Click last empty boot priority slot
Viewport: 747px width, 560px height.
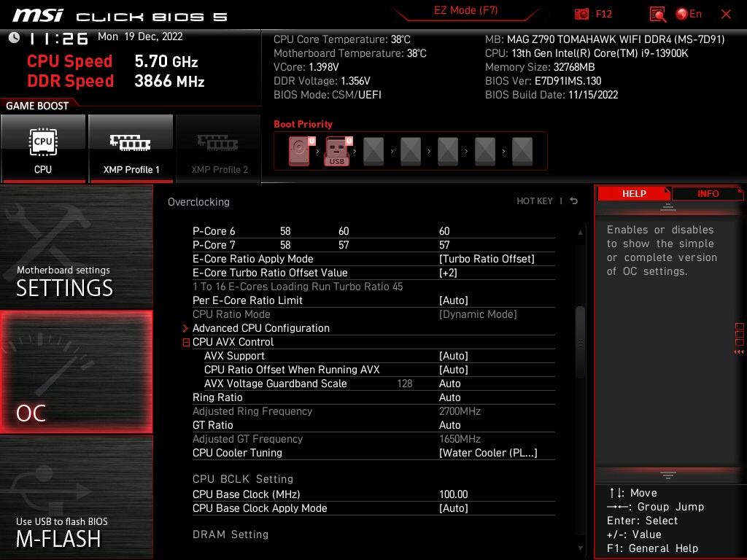[x=522, y=152]
